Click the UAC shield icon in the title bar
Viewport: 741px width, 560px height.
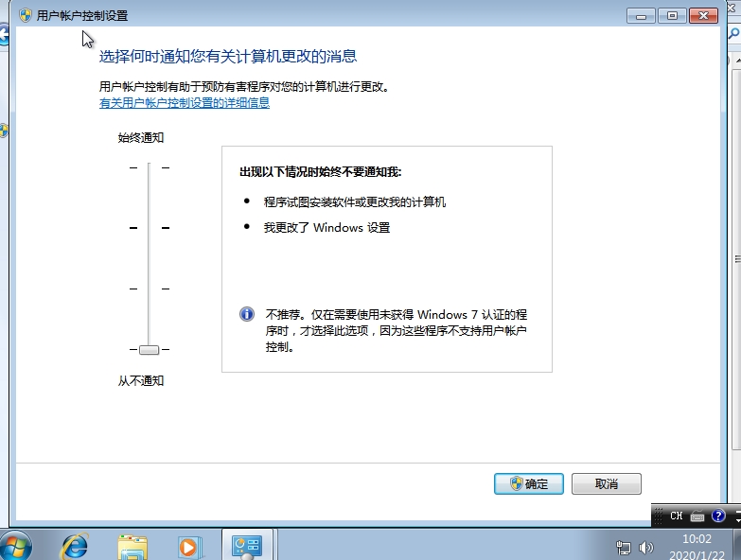tap(25, 15)
